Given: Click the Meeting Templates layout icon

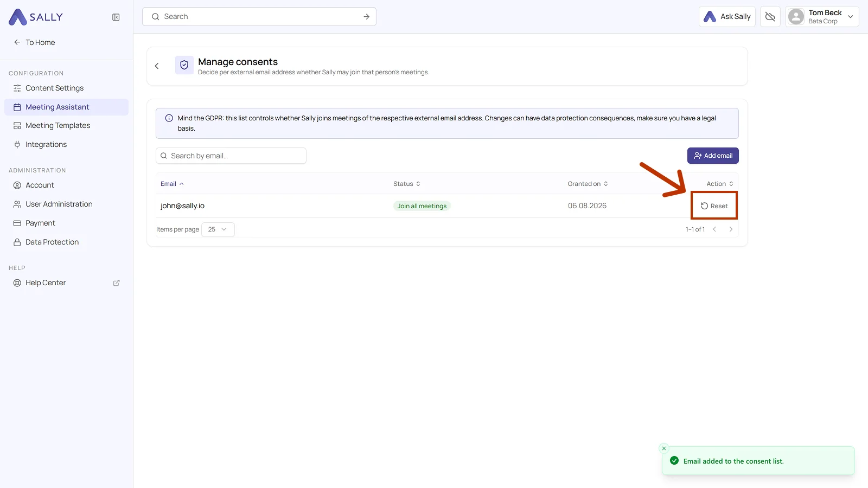Looking at the screenshot, I should (x=17, y=125).
